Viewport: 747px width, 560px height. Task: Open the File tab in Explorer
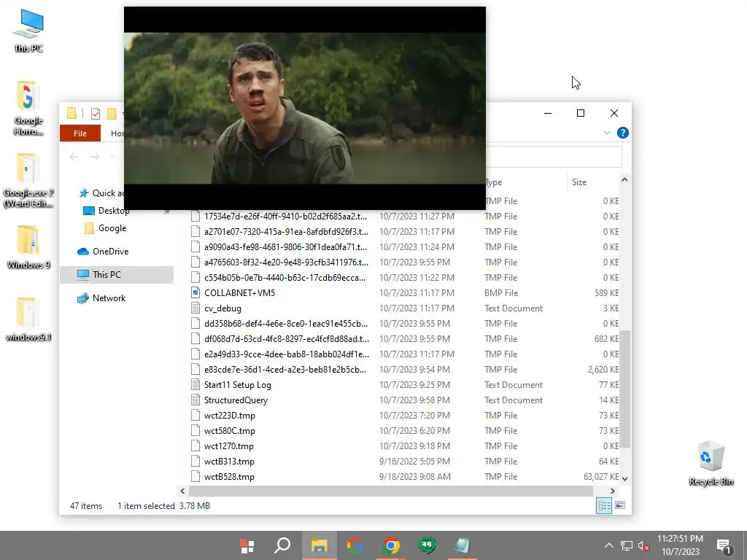[x=80, y=133]
